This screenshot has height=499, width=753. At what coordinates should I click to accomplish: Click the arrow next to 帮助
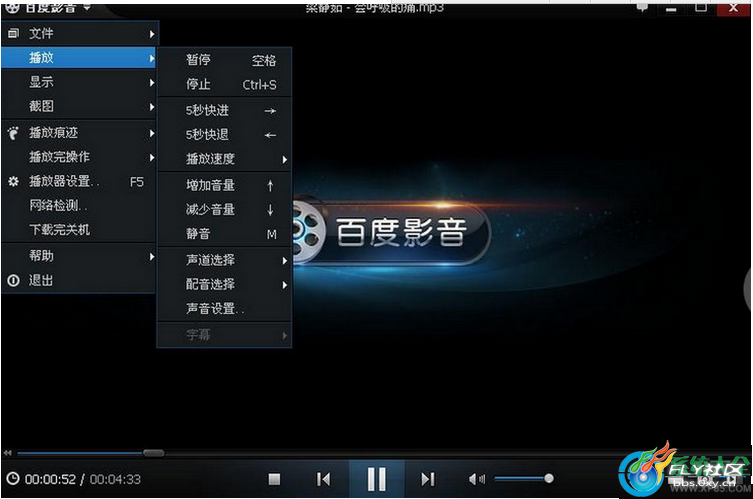pos(152,256)
